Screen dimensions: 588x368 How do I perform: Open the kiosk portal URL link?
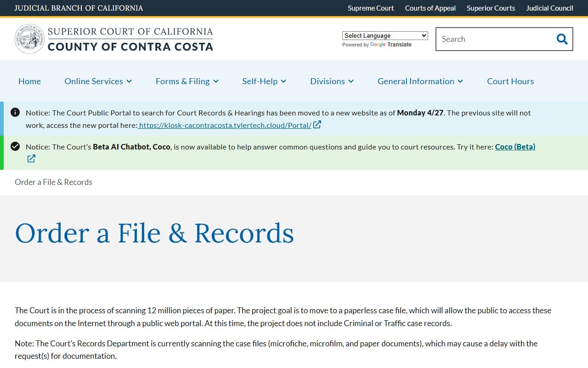pos(225,125)
